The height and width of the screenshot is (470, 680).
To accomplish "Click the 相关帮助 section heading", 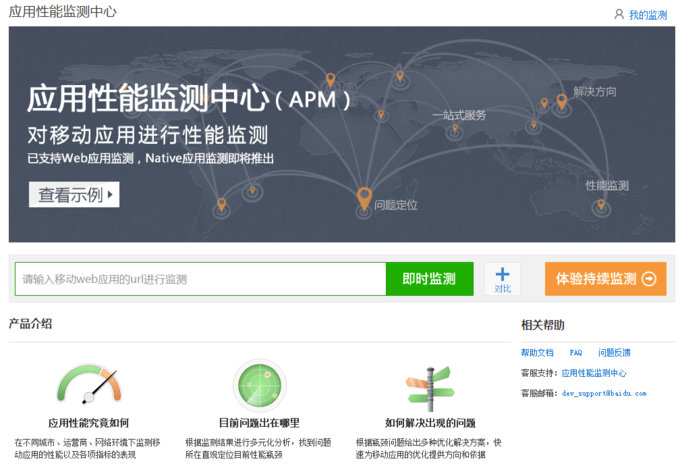I will [543, 325].
